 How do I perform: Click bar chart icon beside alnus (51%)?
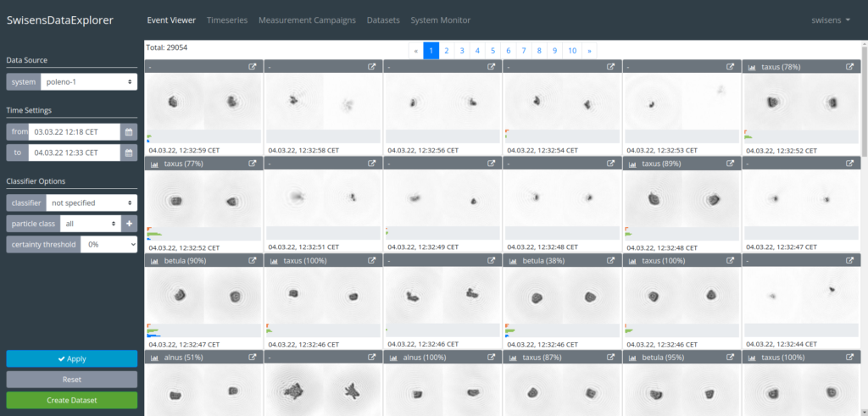[154, 358]
